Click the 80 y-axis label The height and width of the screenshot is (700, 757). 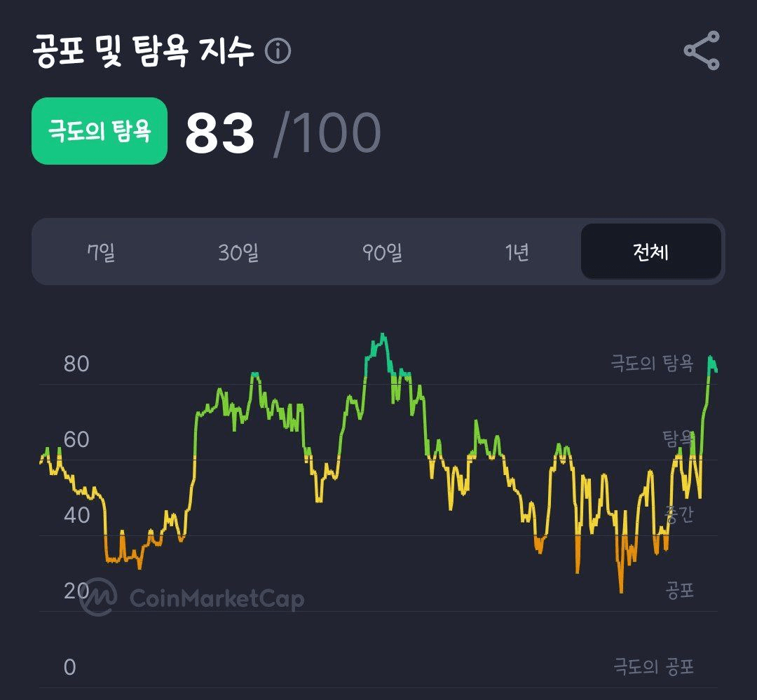click(76, 364)
